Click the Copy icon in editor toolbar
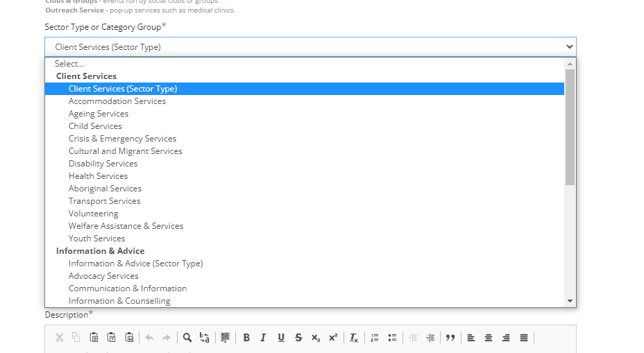The image size is (644, 353). [x=76, y=338]
